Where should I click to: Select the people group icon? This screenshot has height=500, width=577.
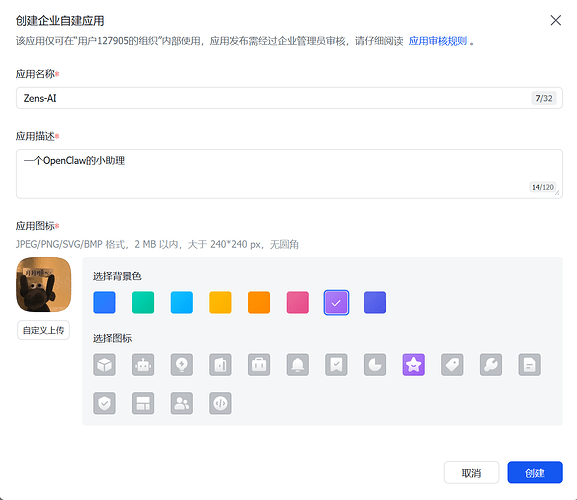pos(181,403)
